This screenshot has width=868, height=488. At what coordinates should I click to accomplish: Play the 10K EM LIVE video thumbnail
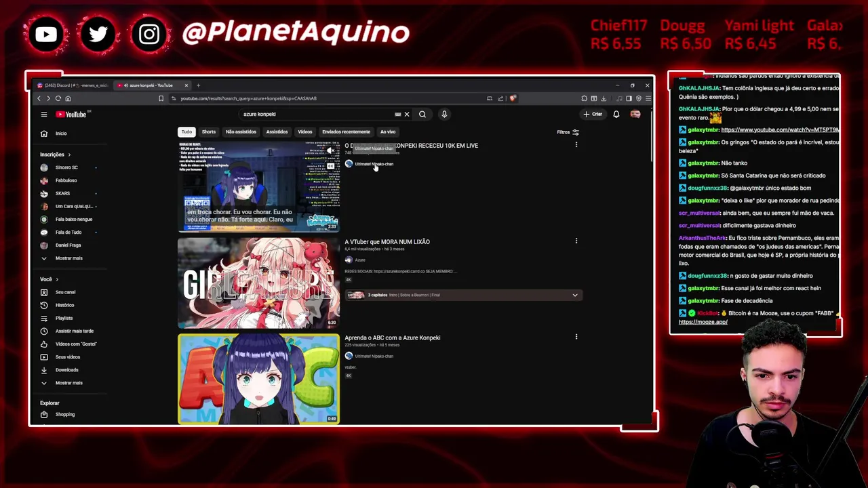[258, 186]
